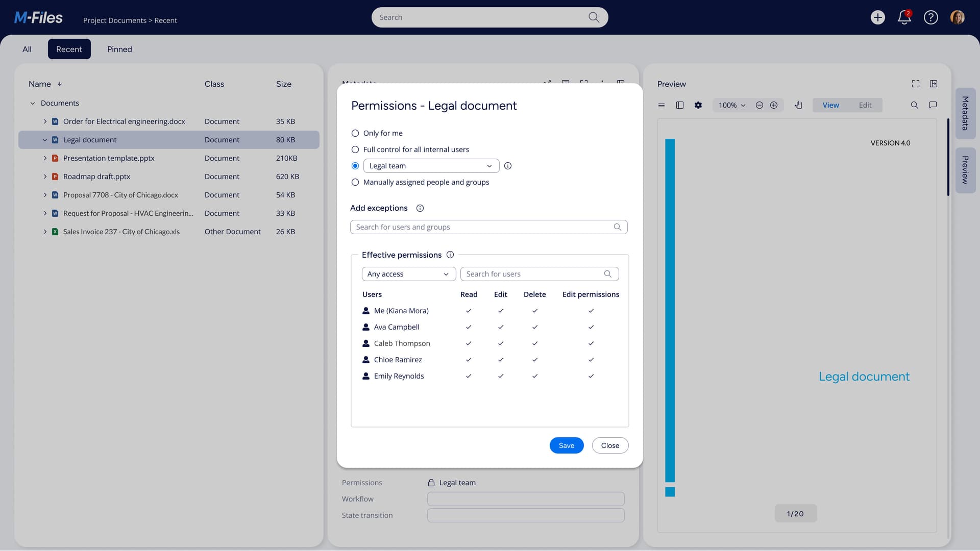
Task: Click the preview search magnifier icon
Action: click(915, 105)
